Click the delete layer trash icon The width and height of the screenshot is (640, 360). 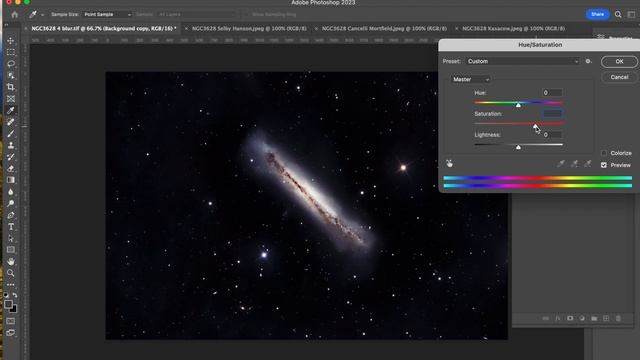[x=618, y=318]
